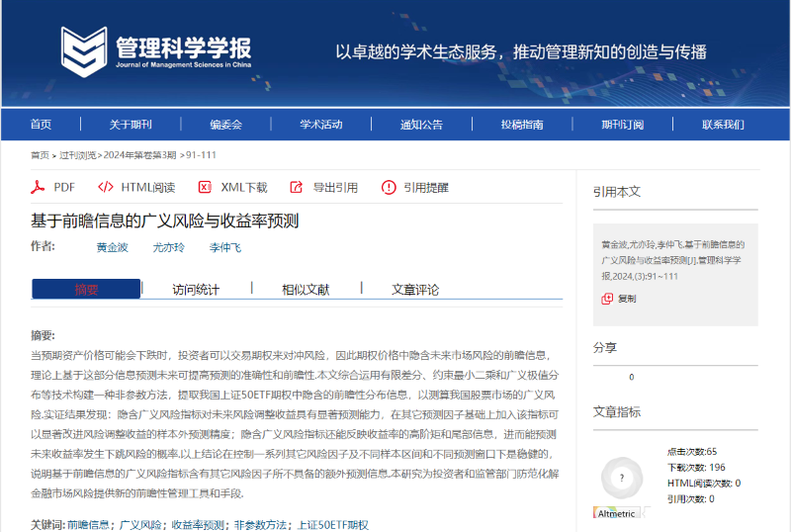The image size is (791, 532).
Task: Click the PDF download icon
Action: tap(39, 187)
